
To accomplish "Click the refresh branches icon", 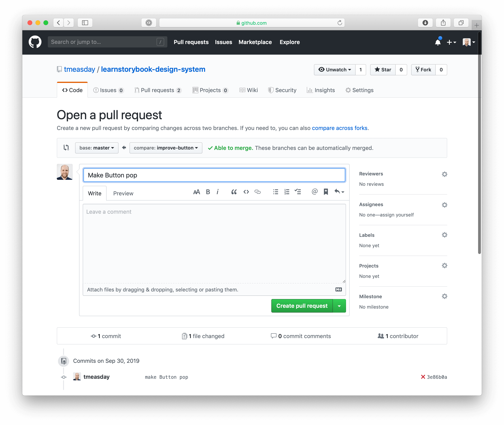I will coord(66,148).
